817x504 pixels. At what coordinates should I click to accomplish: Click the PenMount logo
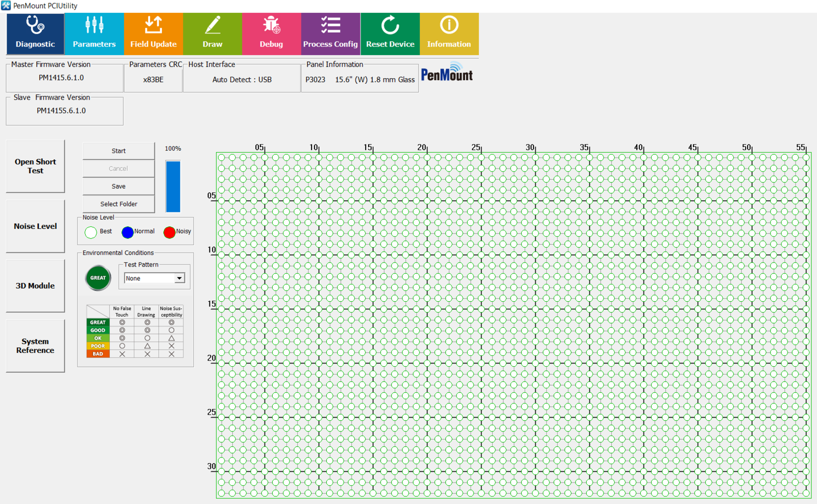pyautogui.click(x=447, y=73)
